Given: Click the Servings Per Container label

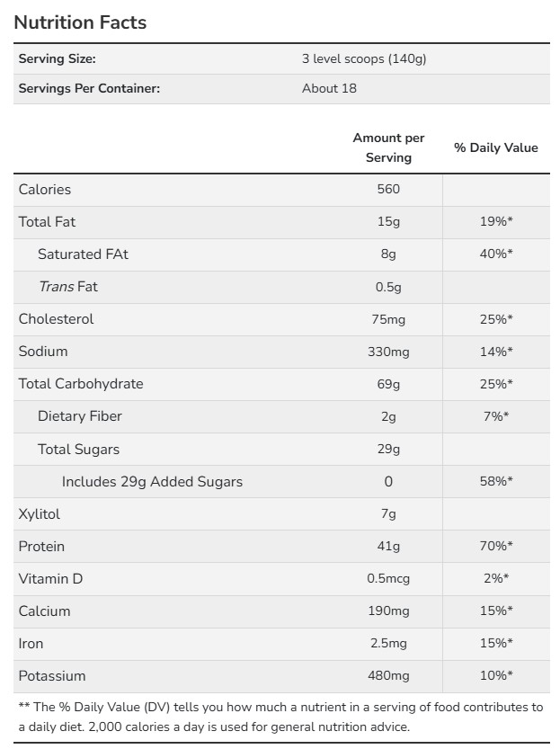Looking at the screenshot, I should (x=89, y=88).
